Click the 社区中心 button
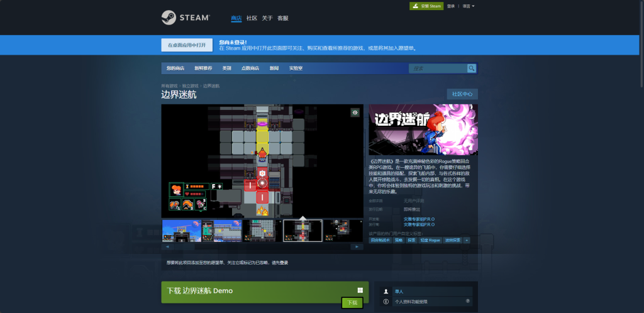This screenshot has width=644, height=313. point(462,94)
